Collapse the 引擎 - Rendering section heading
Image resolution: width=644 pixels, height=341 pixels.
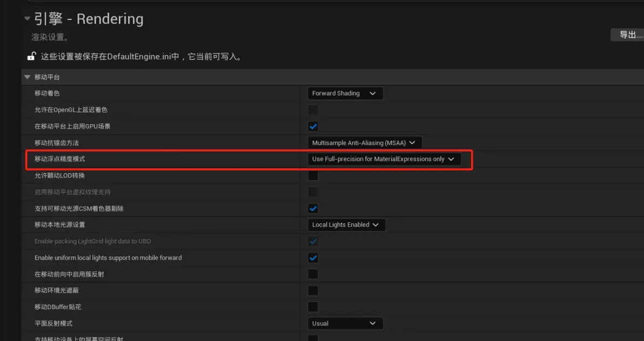28,19
